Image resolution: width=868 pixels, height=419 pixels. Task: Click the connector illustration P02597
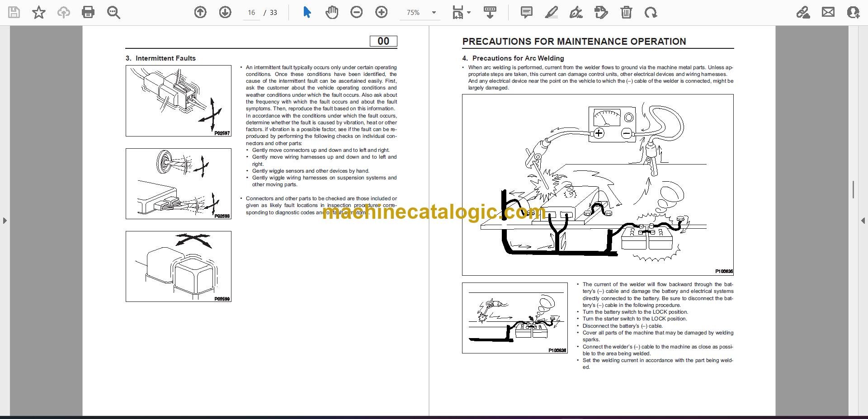pyautogui.click(x=179, y=101)
